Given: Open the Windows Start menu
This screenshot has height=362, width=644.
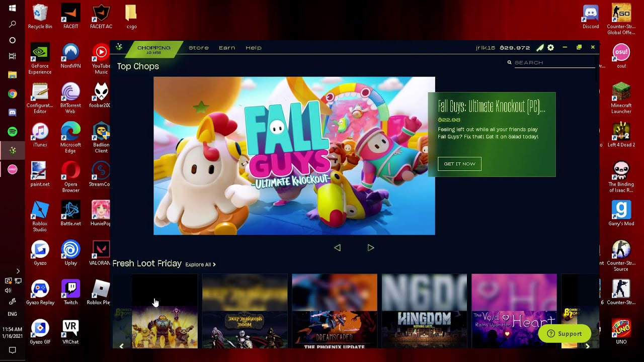Looking at the screenshot, I should pos(13,8).
